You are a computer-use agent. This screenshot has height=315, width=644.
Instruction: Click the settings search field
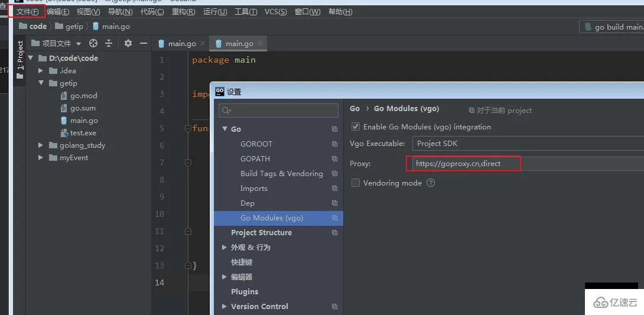coord(278,111)
